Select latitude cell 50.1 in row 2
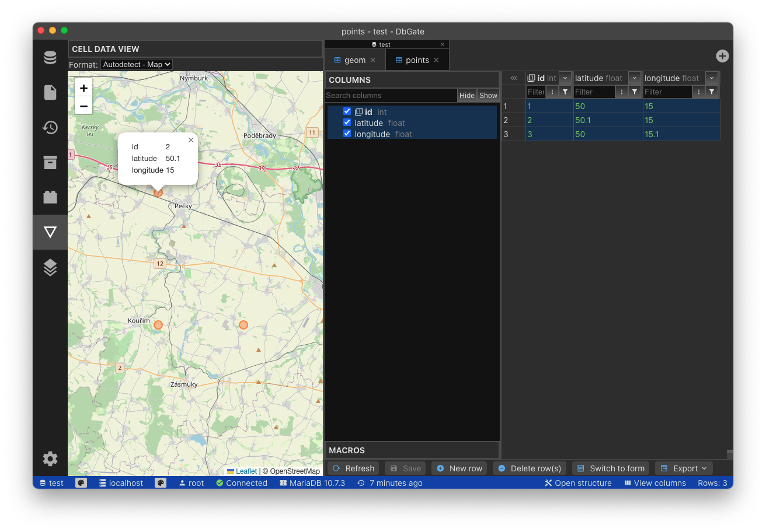The width and height of the screenshot is (766, 532). (x=608, y=120)
